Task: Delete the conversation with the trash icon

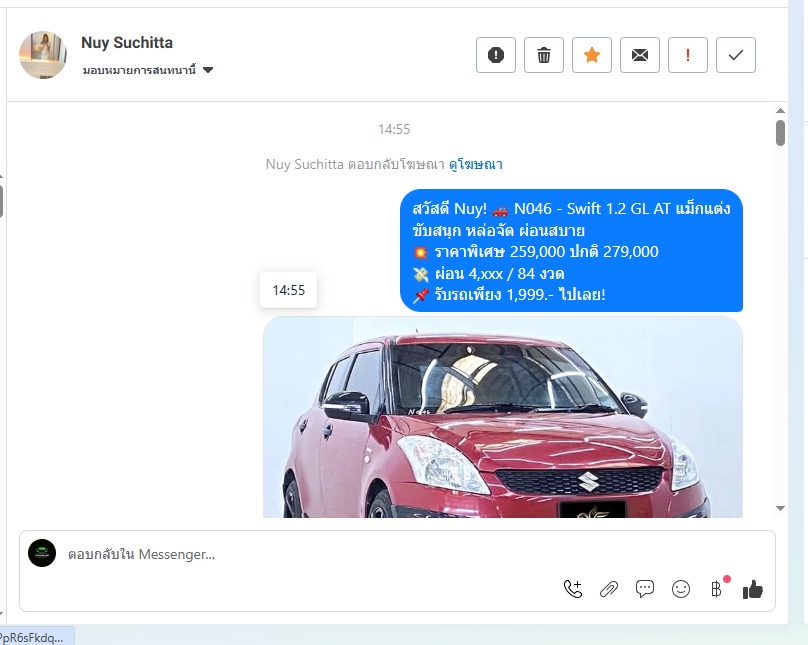Action: (x=544, y=55)
